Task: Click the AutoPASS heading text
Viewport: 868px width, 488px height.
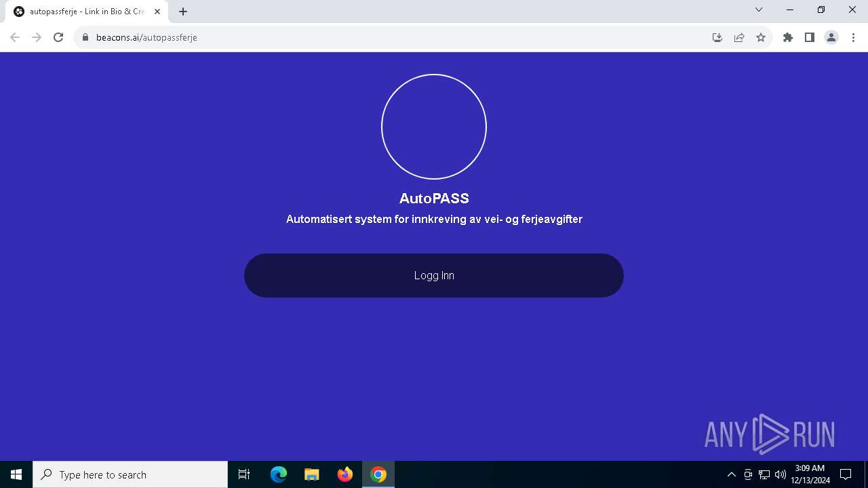Action: pos(434,199)
